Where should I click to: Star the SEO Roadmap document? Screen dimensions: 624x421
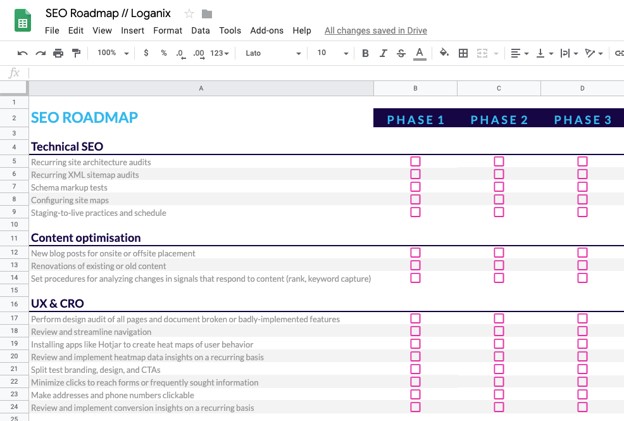(189, 14)
